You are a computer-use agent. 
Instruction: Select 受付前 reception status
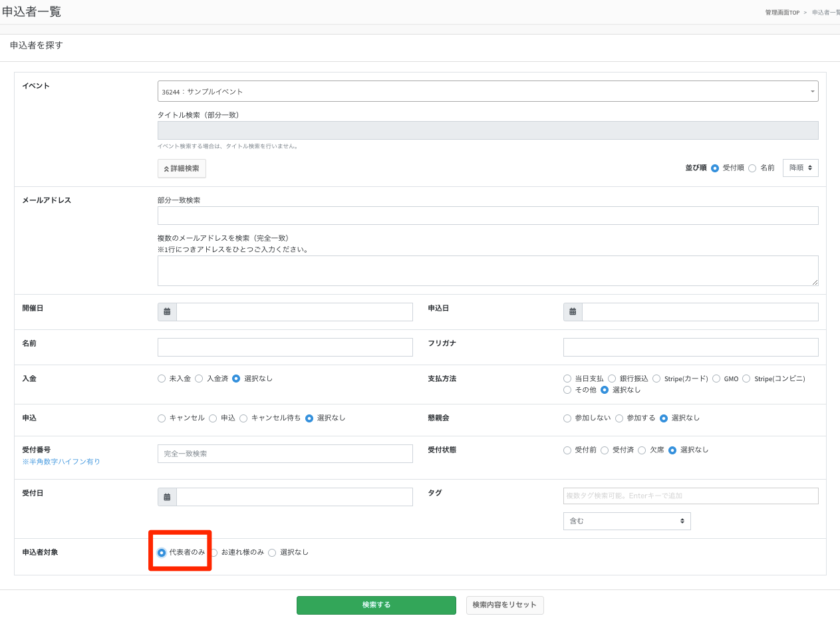point(567,450)
